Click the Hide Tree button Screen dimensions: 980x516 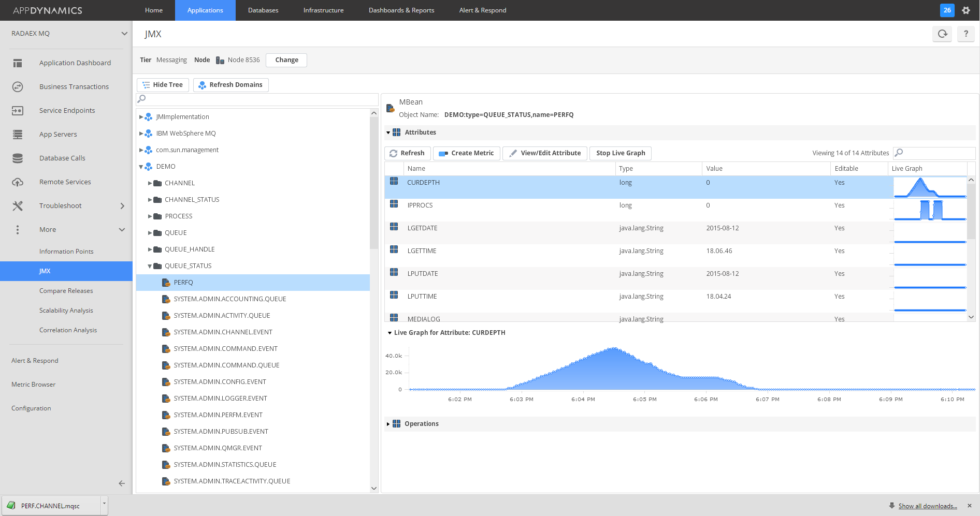(163, 85)
